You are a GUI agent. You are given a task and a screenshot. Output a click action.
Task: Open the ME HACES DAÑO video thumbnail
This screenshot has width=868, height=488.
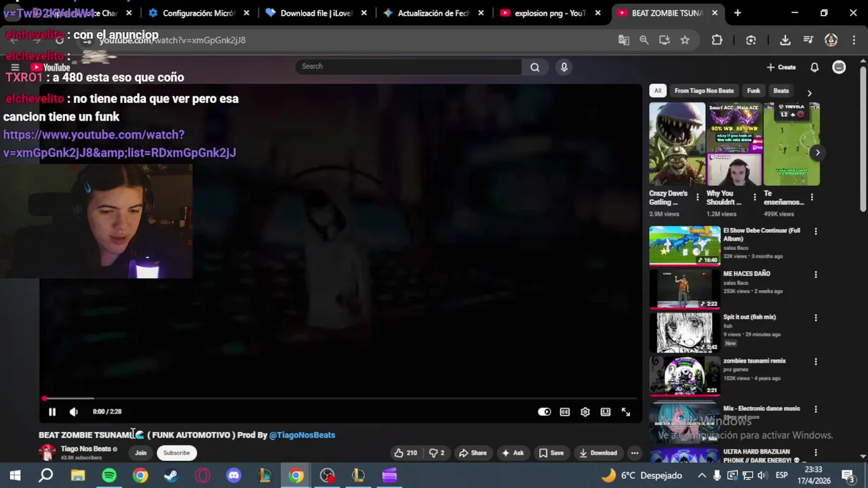pyautogui.click(x=685, y=289)
